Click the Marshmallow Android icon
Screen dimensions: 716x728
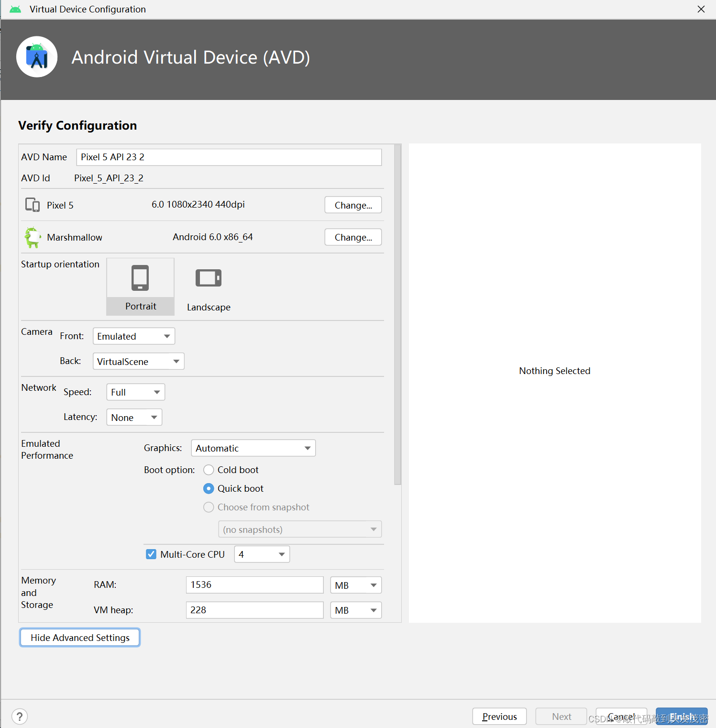pyautogui.click(x=33, y=237)
